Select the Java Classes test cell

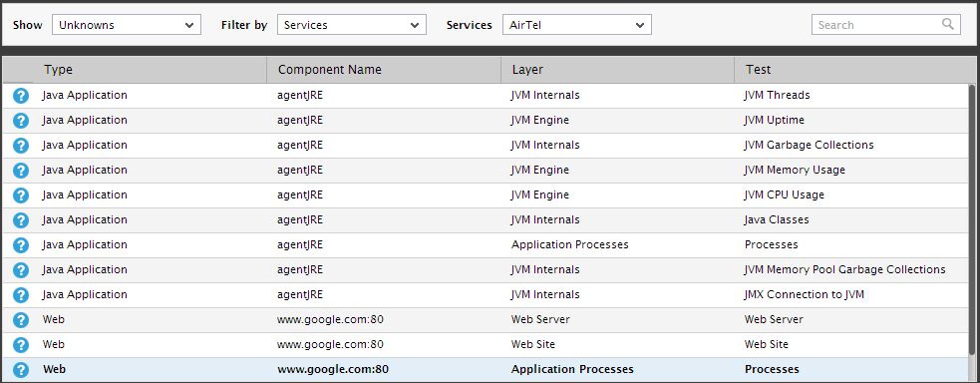(777, 220)
